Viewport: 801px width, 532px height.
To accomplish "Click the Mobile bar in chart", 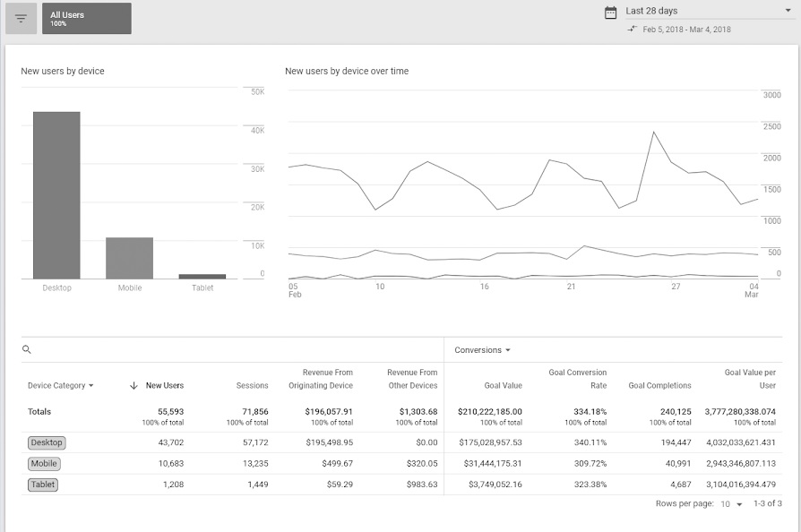I will (x=129, y=258).
